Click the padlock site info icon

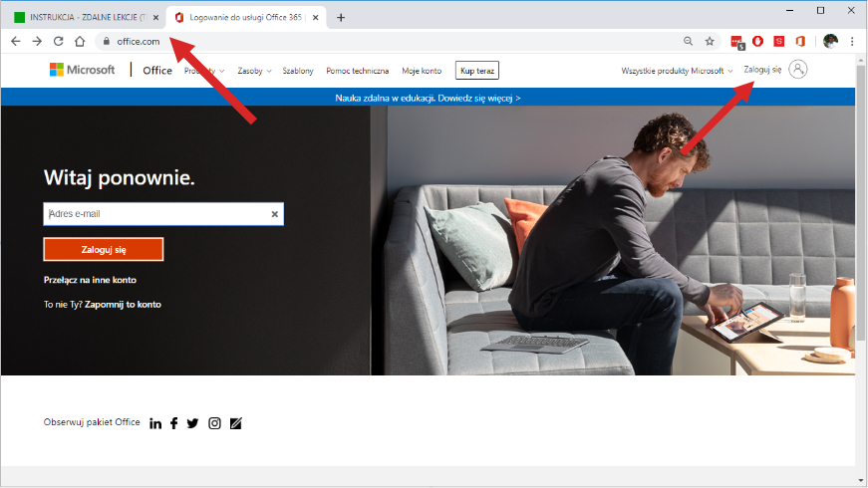107,41
